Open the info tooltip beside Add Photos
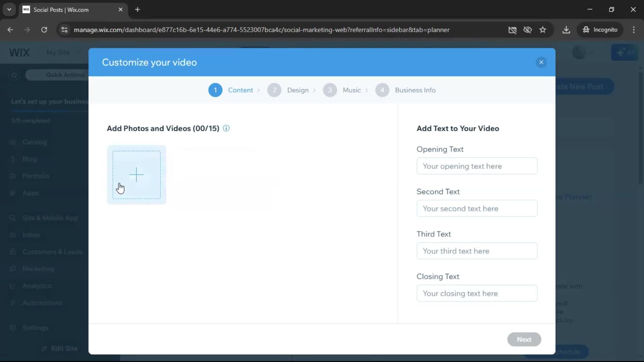Image resolution: width=644 pixels, height=362 pixels. (226, 128)
